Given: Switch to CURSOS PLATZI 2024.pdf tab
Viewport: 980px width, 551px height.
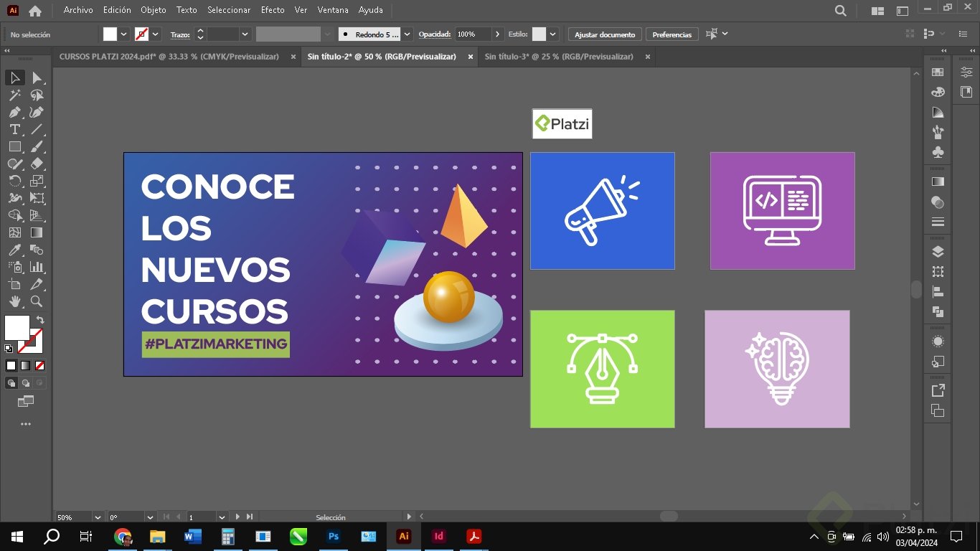Looking at the screenshot, I should pyautogui.click(x=169, y=57).
